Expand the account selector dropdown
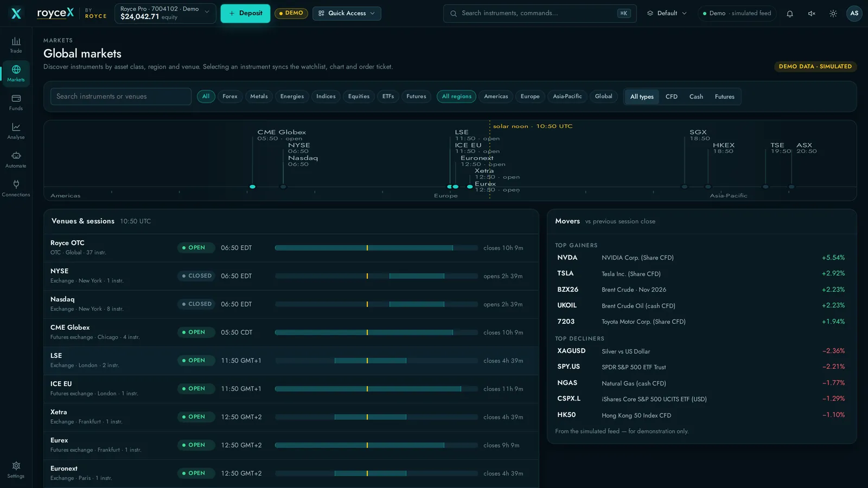The height and width of the screenshot is (488, 868). click(165, 13)
